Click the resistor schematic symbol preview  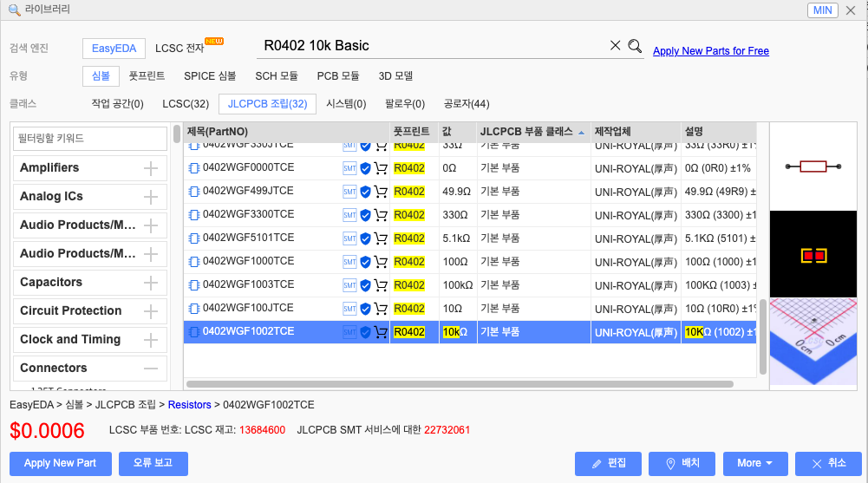[813, 166]
